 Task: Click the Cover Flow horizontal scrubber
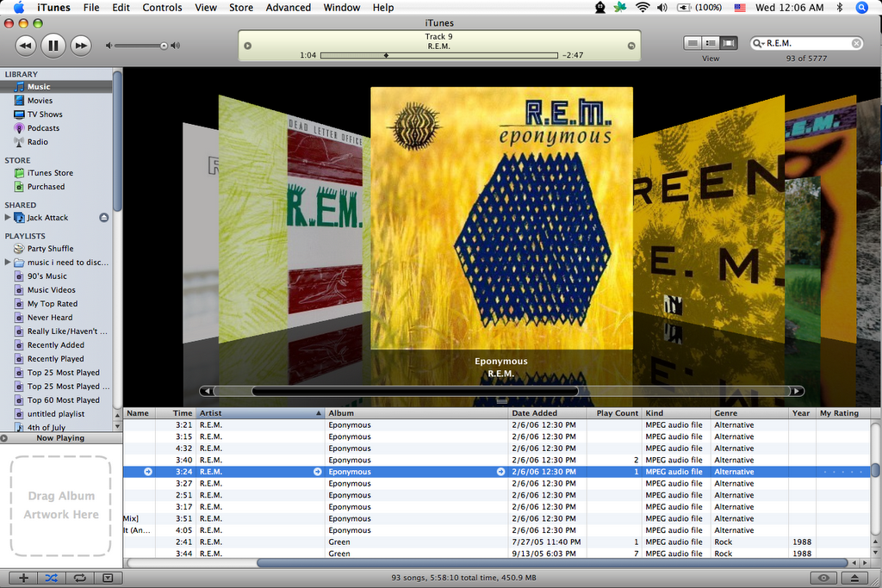pos(414,391)
